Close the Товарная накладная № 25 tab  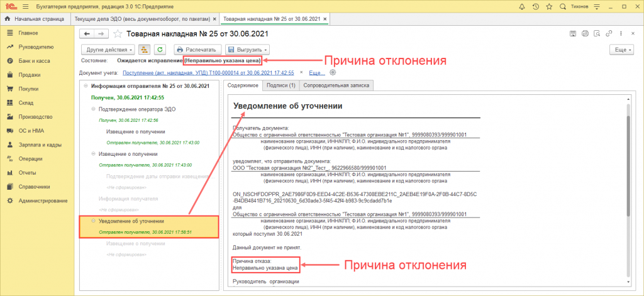[325, 19]
